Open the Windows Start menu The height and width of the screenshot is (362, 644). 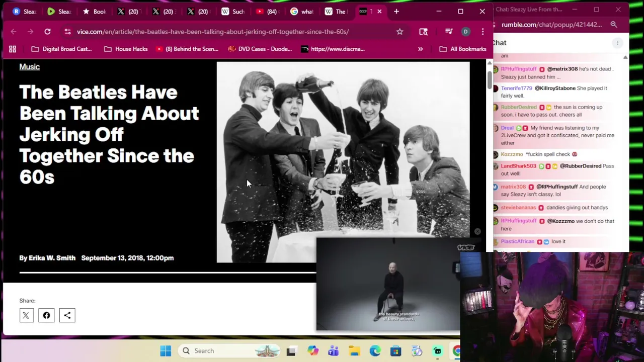pos(166,351)
